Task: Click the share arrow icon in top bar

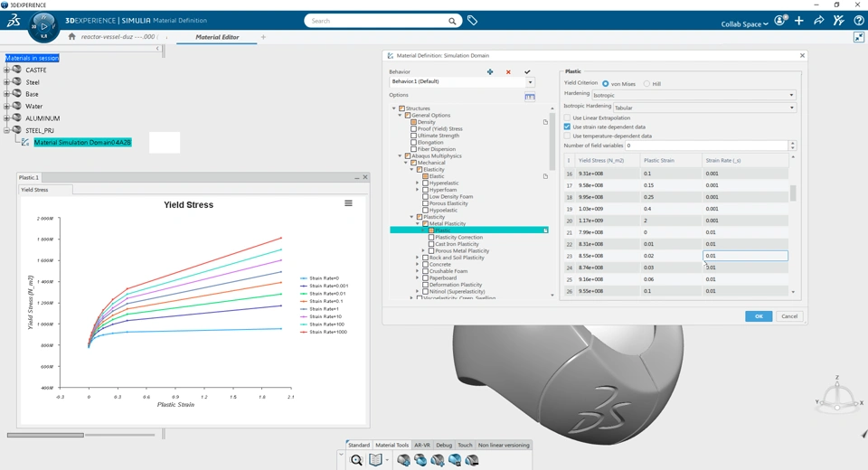Action: (x=819, y=21)
